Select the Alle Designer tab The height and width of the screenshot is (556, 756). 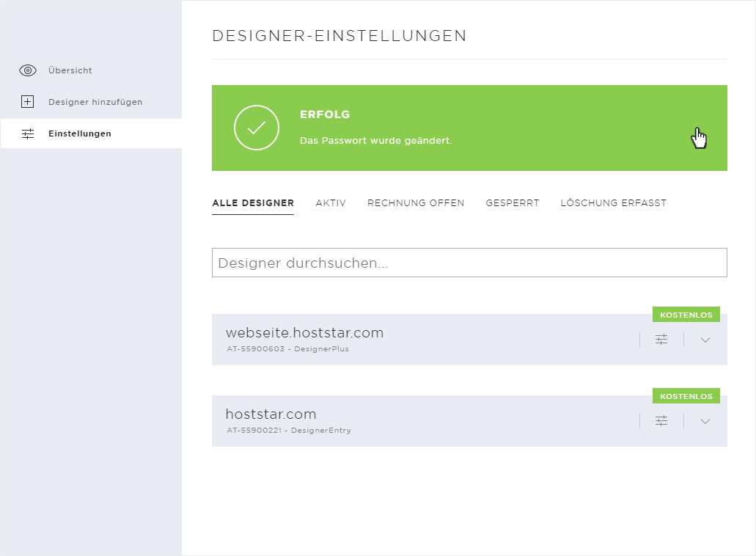tap(253, 203)
